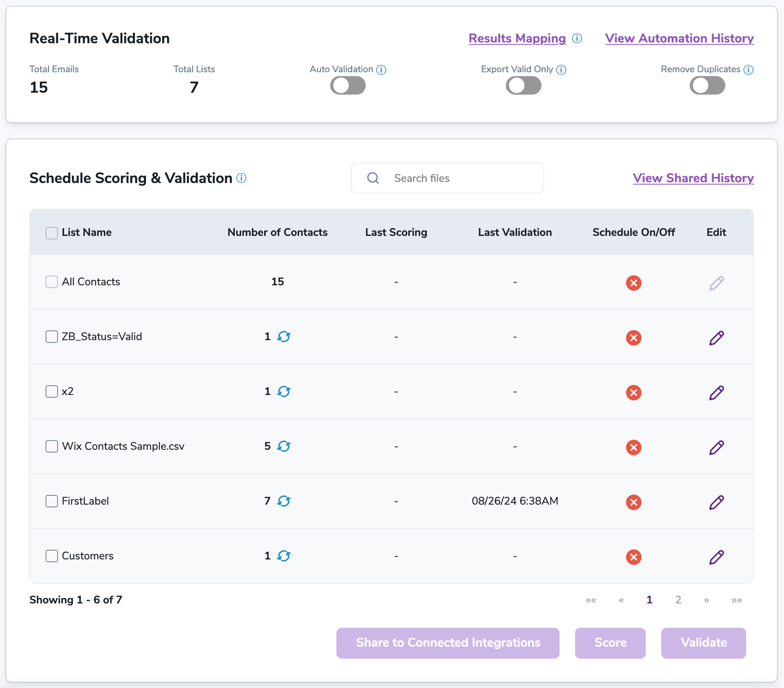The height and width of the screenshot is (688, 784).
Task: Jump to last page triple-arrow
Action: click(x=737, y=600)
